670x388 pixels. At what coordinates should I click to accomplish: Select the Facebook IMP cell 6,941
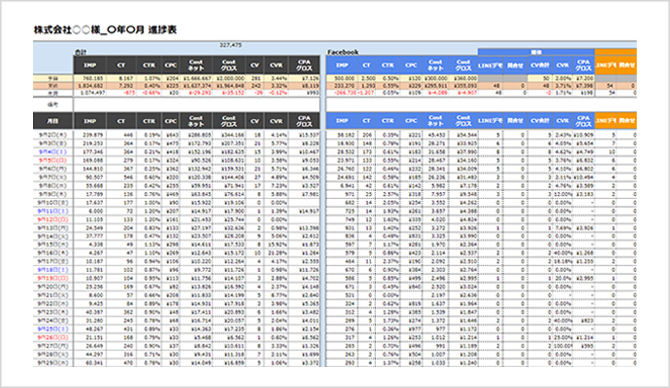[x=342, y=186]
